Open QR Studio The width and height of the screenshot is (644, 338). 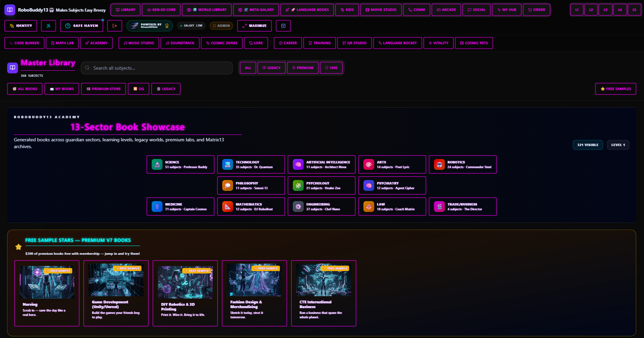[x=354, y=43]
